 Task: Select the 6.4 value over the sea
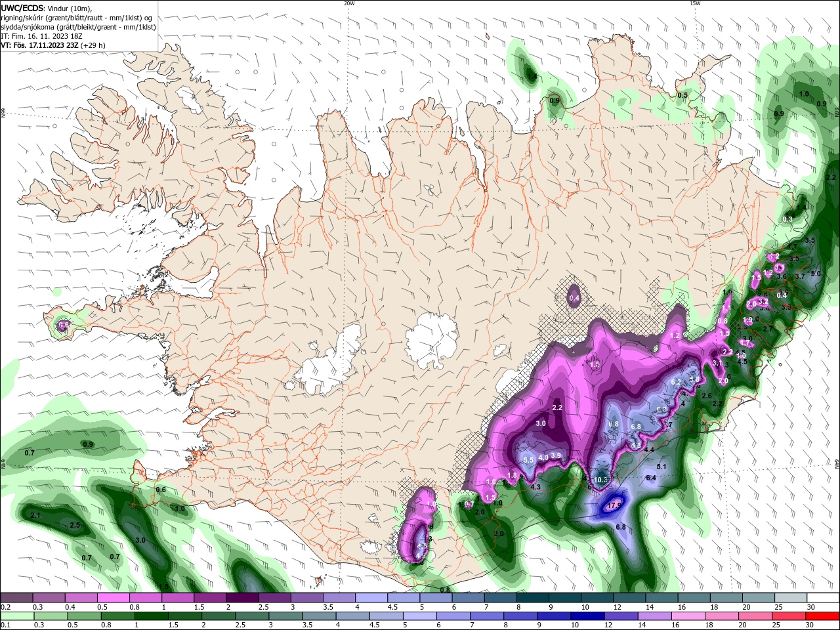click(x=651, y=478)
